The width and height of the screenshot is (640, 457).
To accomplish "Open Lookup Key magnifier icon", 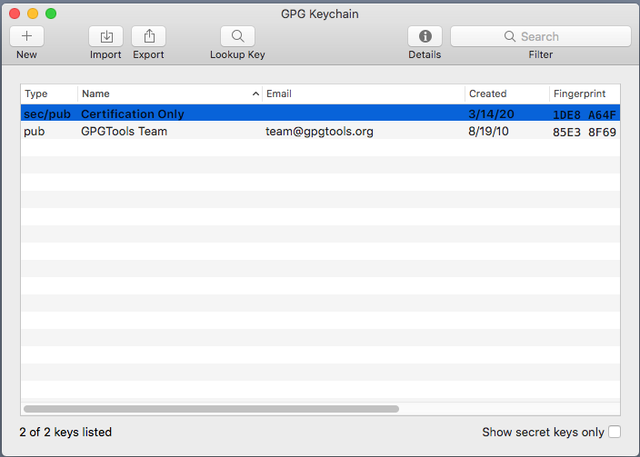I will 238,36.
